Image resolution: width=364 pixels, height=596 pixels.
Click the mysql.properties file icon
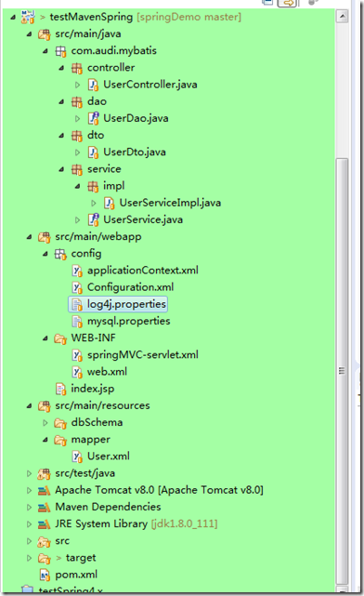tap(77, 322)
